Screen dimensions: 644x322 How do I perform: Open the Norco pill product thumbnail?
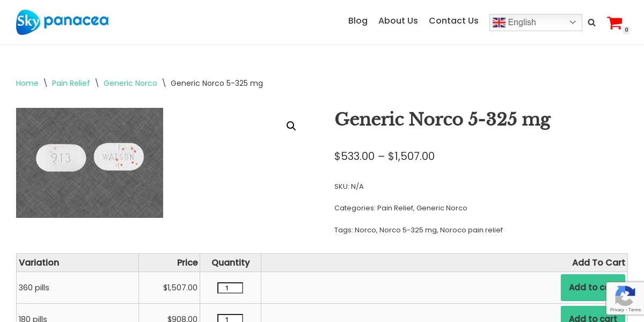coord(90,163)
